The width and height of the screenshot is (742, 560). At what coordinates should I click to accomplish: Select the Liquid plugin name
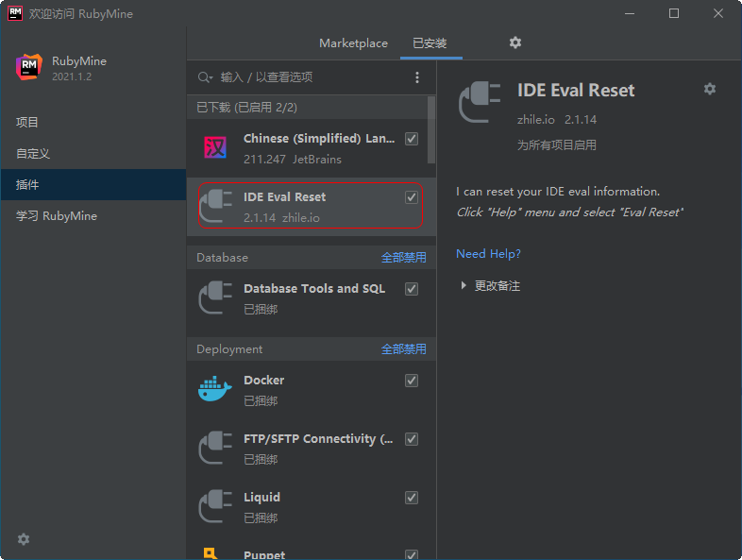(x=261, y=497)
